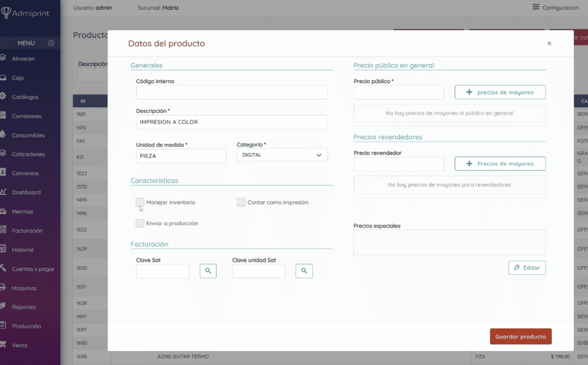Viewport: 588px width, 365px height.
Task: Click the Configuracion sliders icon
Action: click(x=536, y=7)
